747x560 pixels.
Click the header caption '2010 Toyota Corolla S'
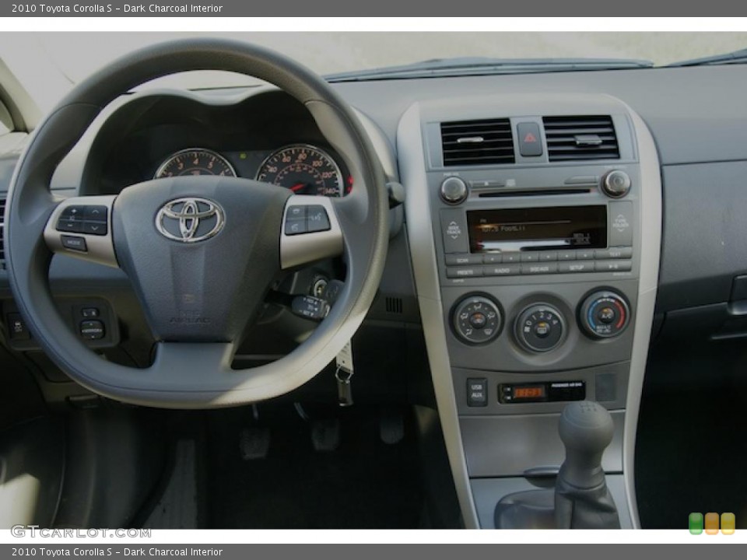click(62, 8)
